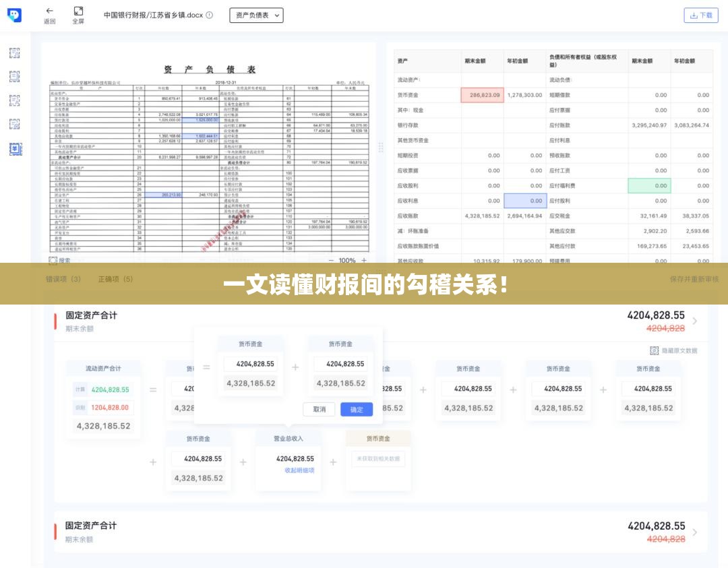Click the app logo in the top-left corner
Viewport: 728px width, 568px height.
(x=14, y=15)
